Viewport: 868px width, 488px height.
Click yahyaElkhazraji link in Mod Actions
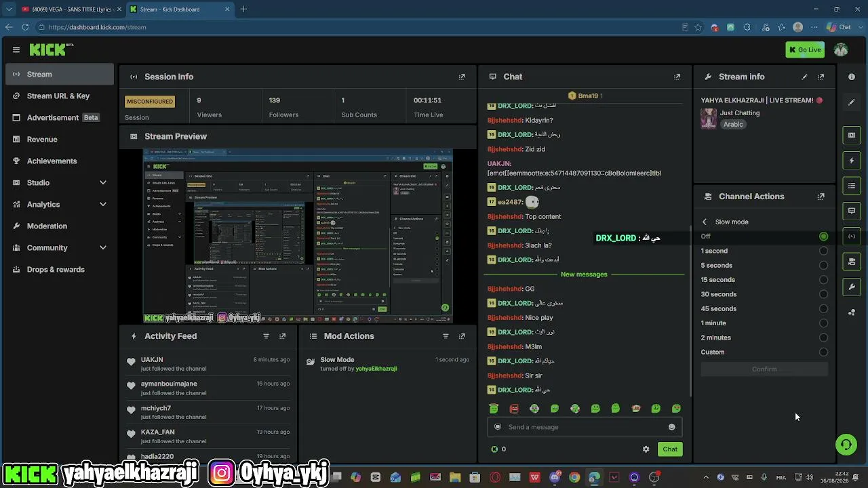pyautogui.click(x=376, y=369)
